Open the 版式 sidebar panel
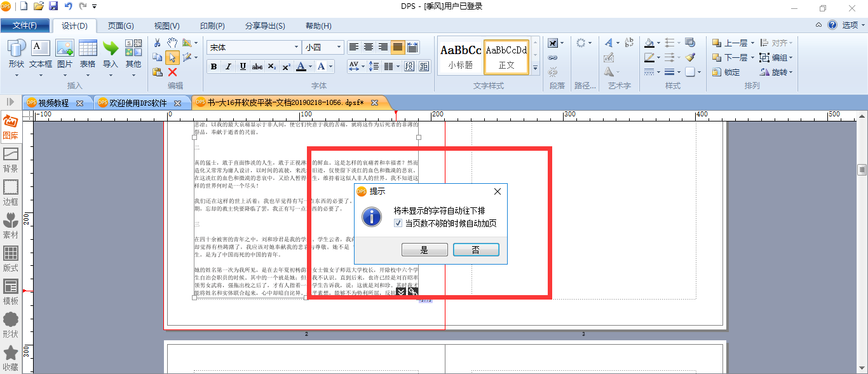This screenshot has height=374, width=868. coord(11,260)
